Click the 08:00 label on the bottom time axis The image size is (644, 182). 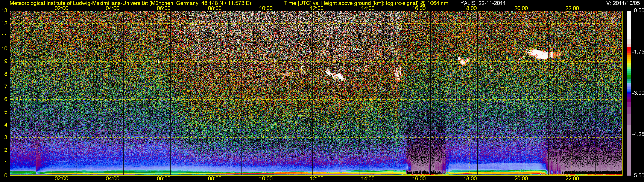click(215, 179)
